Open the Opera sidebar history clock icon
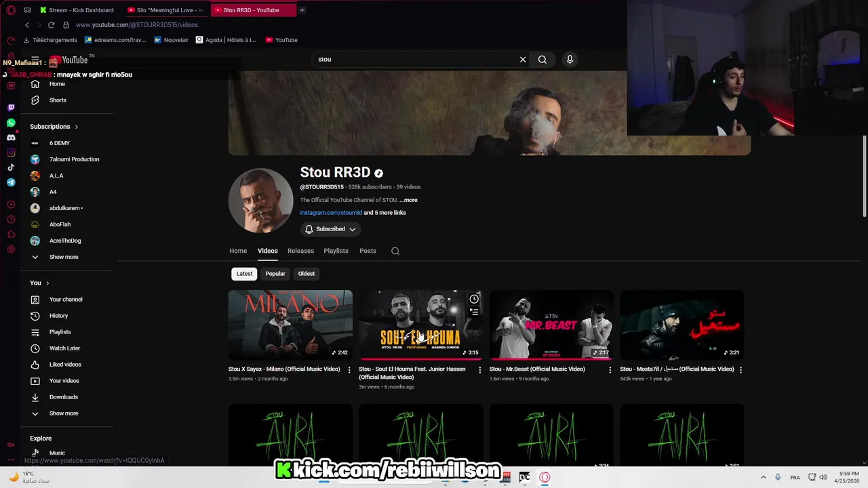This screenshot has height=488, width=868. click(11, 220)
